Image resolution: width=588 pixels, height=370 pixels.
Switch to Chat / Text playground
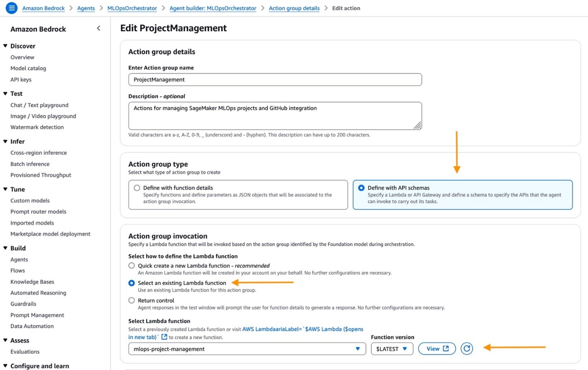tap(39, 105)
